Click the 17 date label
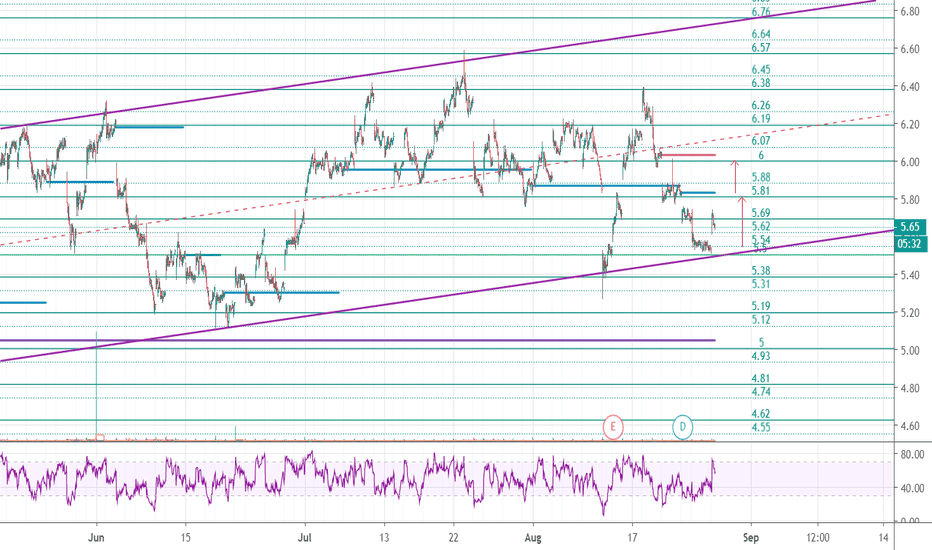Screen dimensions: 932x550 click(x=632, y=538)
